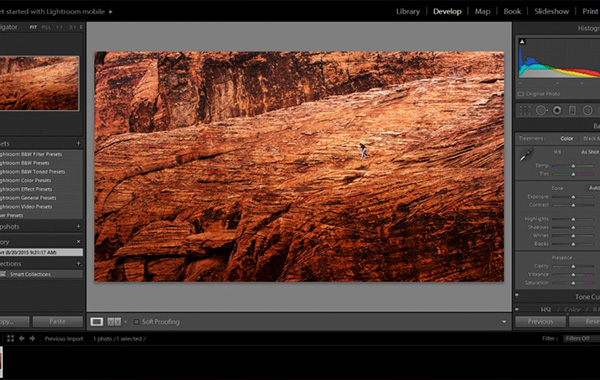Set navigator zoom to 1:1
Screen dimensions: 600x380
pyautogui.click(x=59, y=27)
